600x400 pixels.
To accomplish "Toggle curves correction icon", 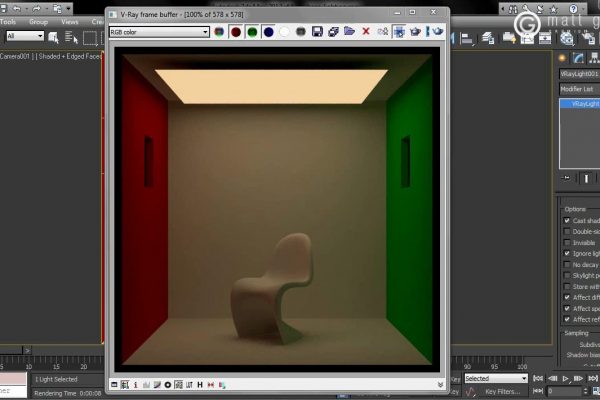I will tap(157, 385).
